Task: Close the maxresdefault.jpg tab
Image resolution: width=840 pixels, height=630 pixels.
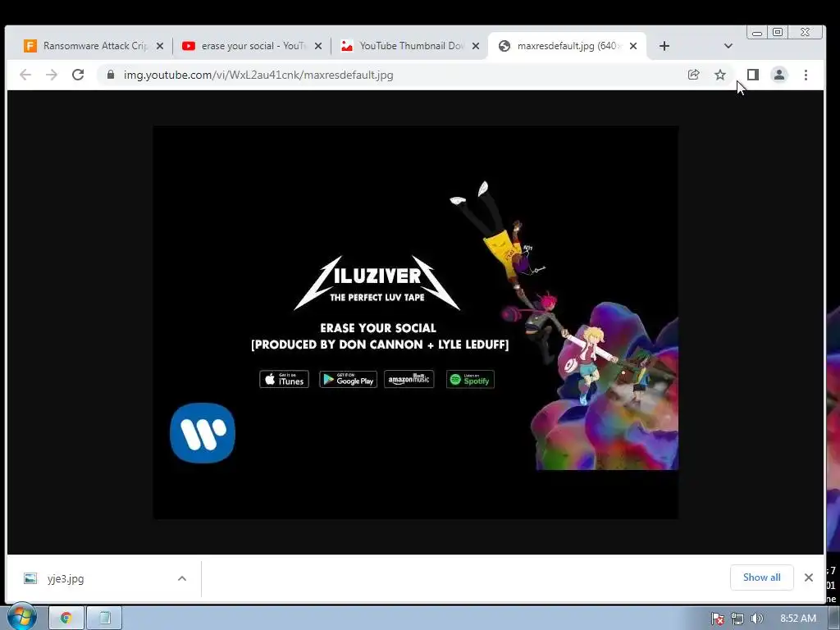Action: click(x=633, y=46)
